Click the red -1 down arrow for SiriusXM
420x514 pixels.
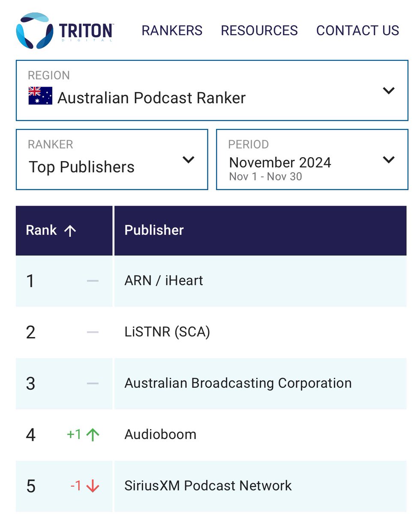(85, 486)
